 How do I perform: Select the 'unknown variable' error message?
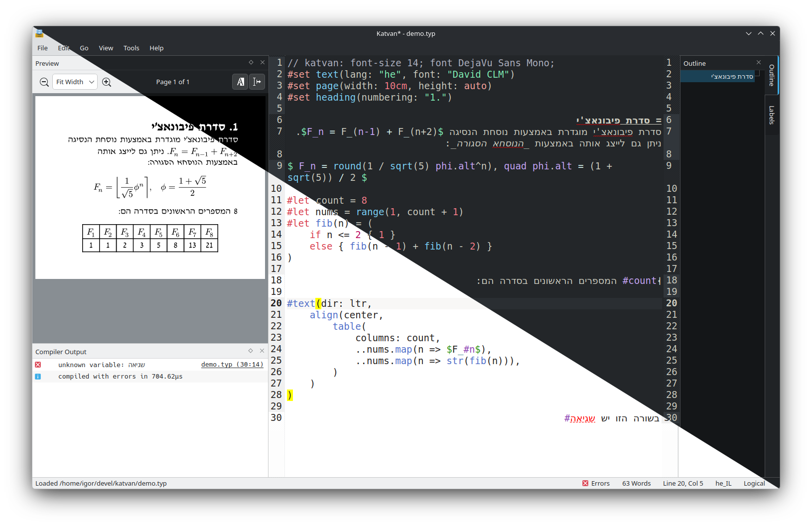102,365
